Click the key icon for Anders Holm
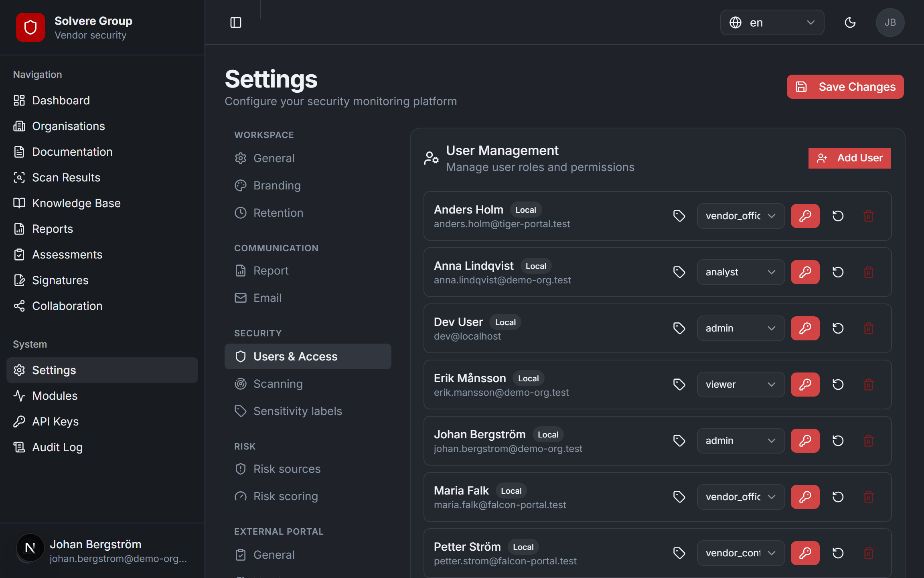The height and width of the screenshot is (578, 924). [x=805, y=216]
